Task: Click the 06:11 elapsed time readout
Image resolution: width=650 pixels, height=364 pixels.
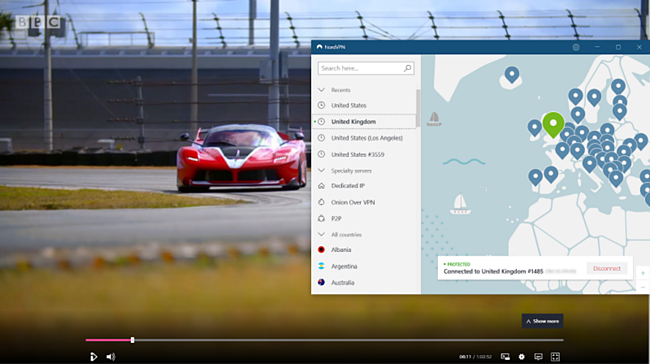Action: (465, 357)
